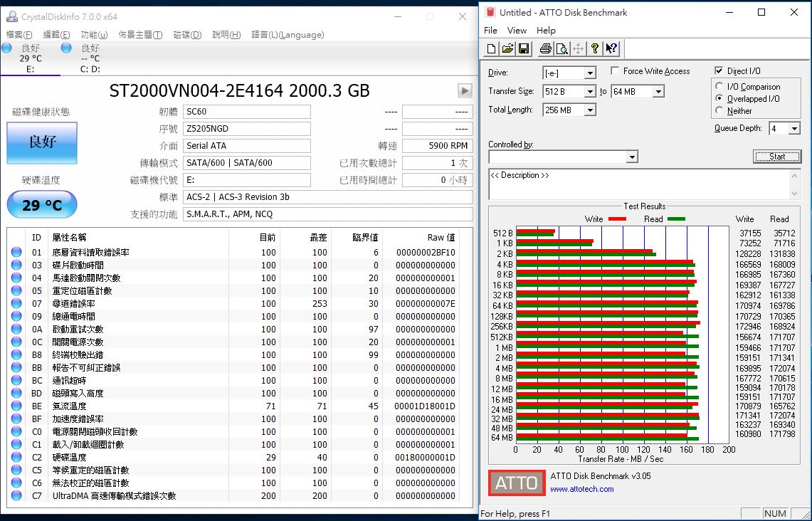Open the File menu in ATTO
Image resolution: width=812 pixels, height=521 pixels.
(x=490, y=31)
